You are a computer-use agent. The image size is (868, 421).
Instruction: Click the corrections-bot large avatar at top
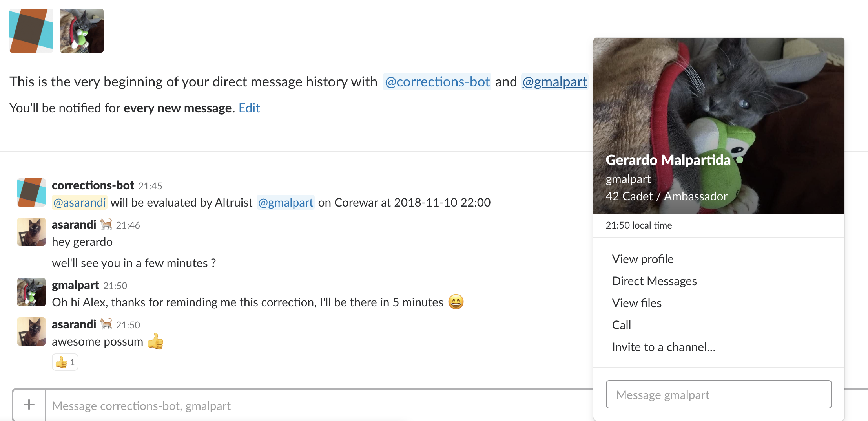click(31, 31)
